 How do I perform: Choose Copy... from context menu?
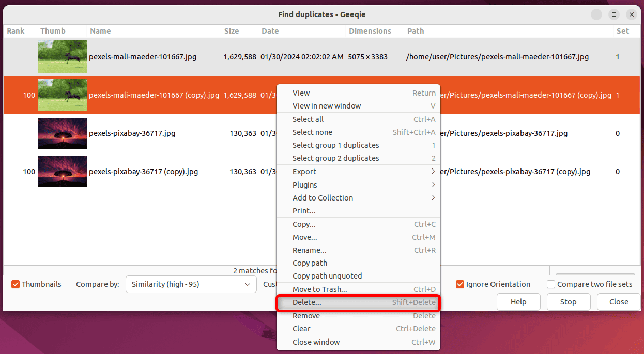point(358,224)
